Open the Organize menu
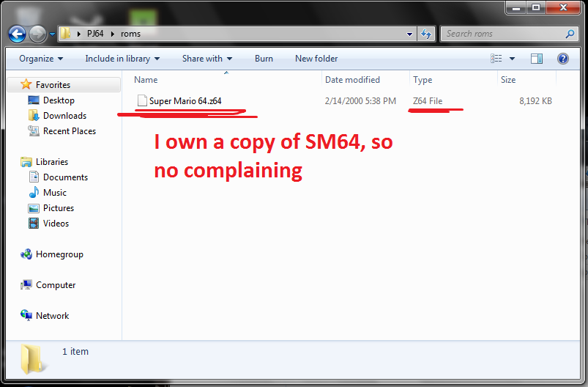The width and height of the screenshot is (588, 387). coord(41,59)
